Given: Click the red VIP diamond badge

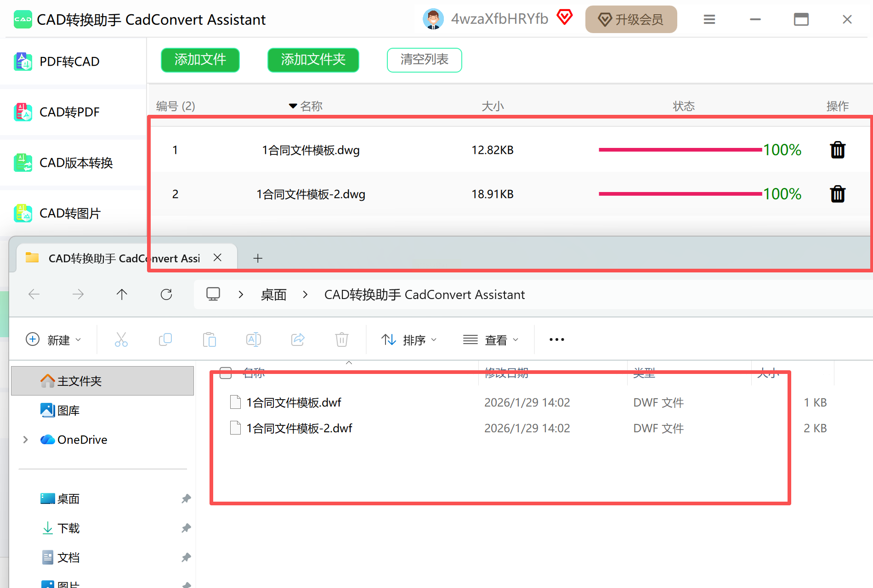Looking at the screenshot, I should coord(565,17).
